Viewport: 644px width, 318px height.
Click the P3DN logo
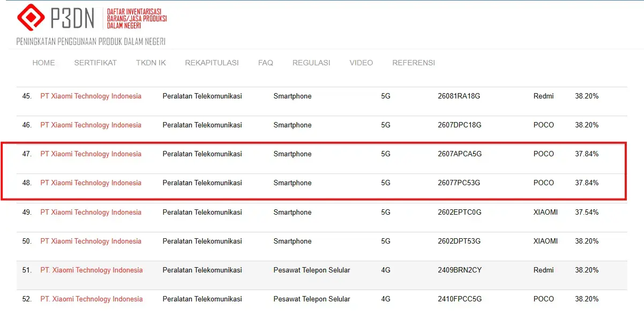[x=56, y=17]
